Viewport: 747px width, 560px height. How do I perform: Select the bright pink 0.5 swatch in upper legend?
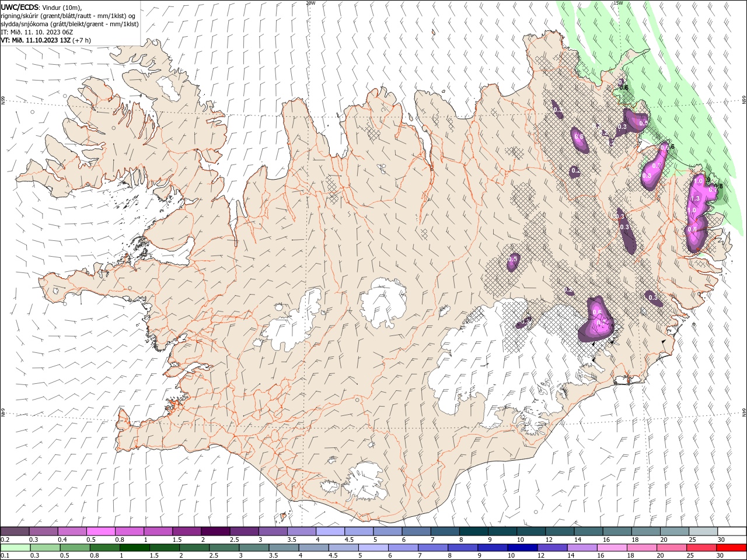click(x=100, y=531)
